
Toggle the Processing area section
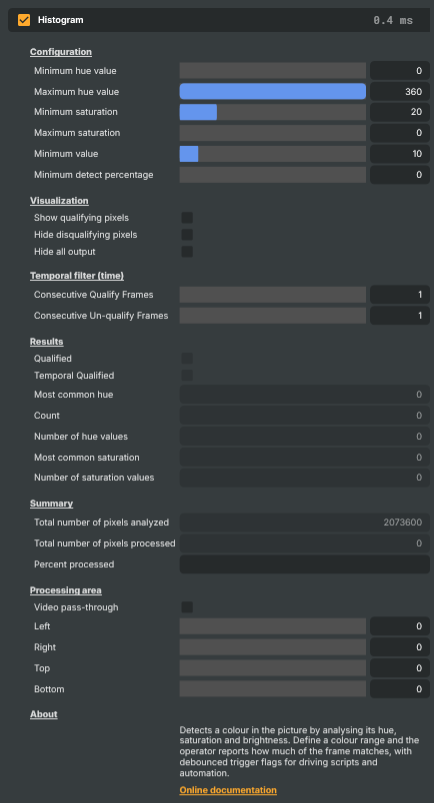click(66, 590)
